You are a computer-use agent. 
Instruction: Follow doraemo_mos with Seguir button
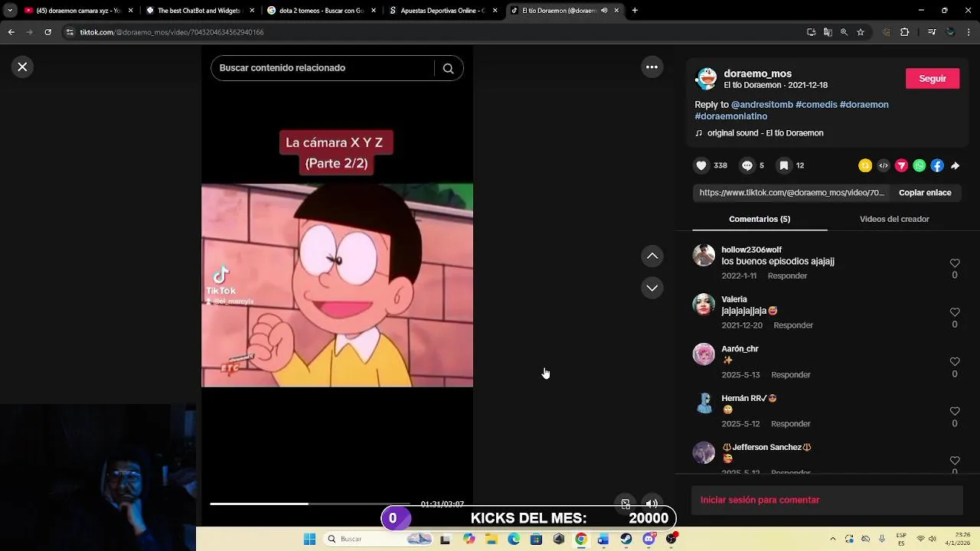tap(933, 78)
